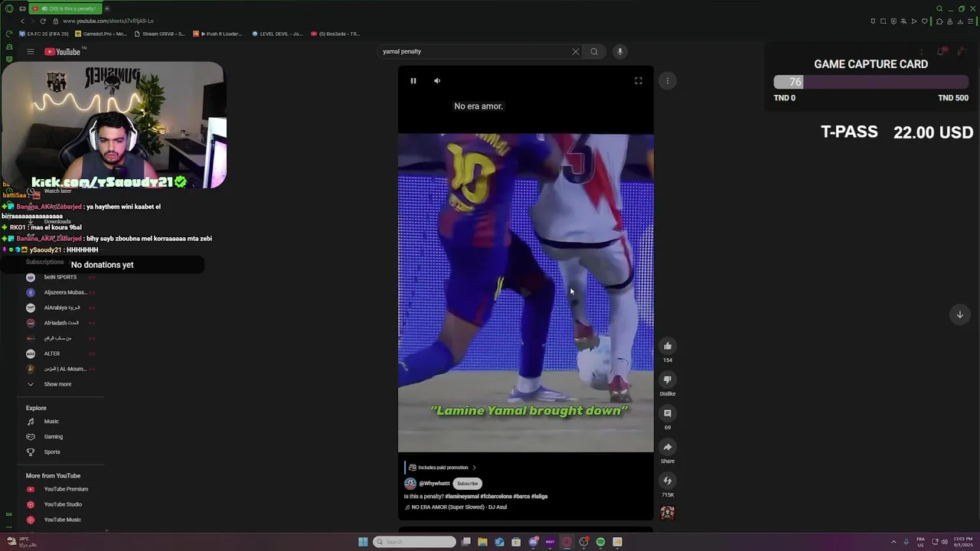Mute the Shorts video volume

pos(437,80)
